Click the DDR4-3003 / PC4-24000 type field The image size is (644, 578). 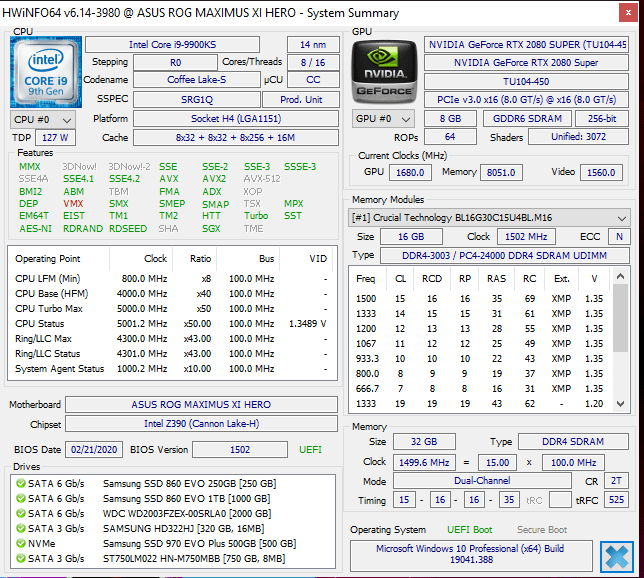pos(505,256)
